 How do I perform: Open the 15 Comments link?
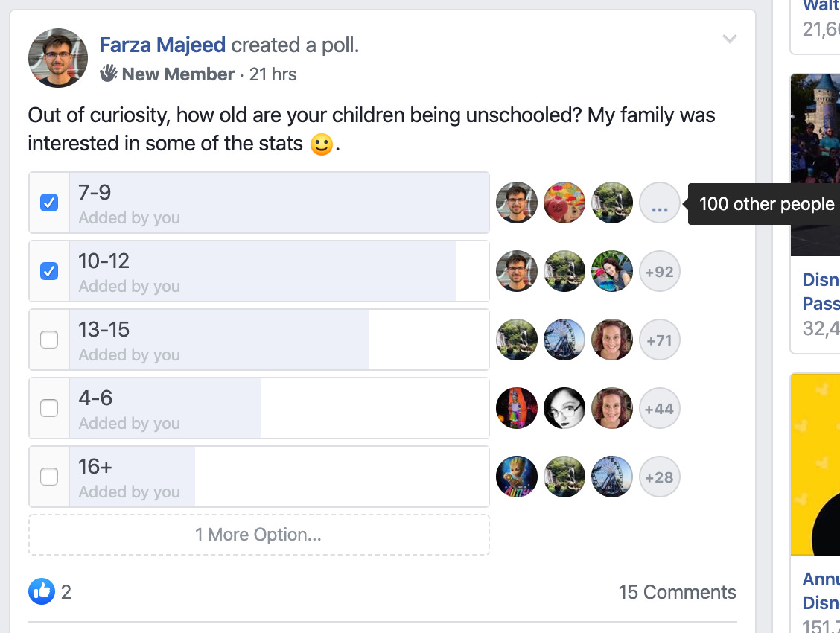tap(677, 592)
